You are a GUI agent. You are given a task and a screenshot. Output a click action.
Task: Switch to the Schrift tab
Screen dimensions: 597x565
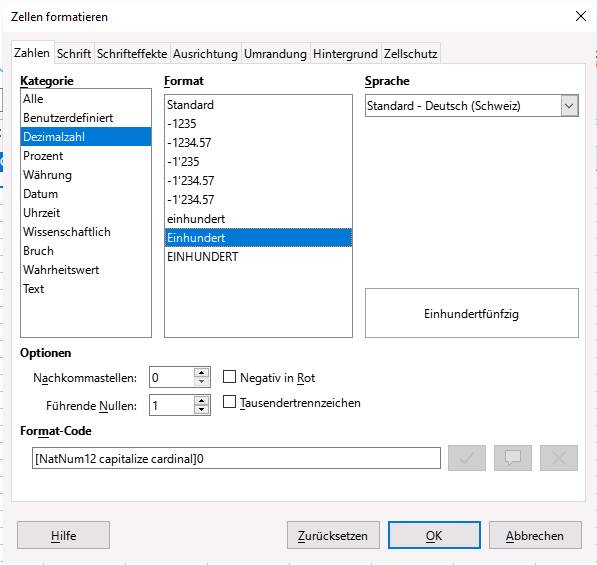[74, 54]
